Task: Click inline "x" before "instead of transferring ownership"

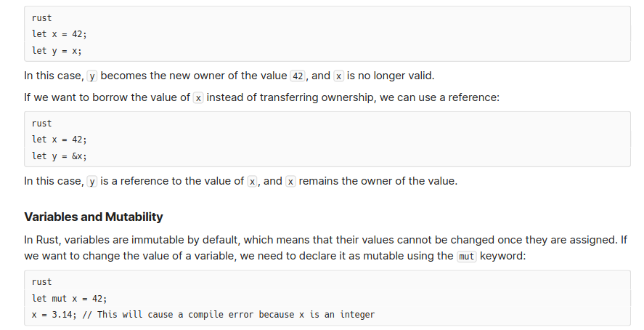Action: (x=198, y=98)
